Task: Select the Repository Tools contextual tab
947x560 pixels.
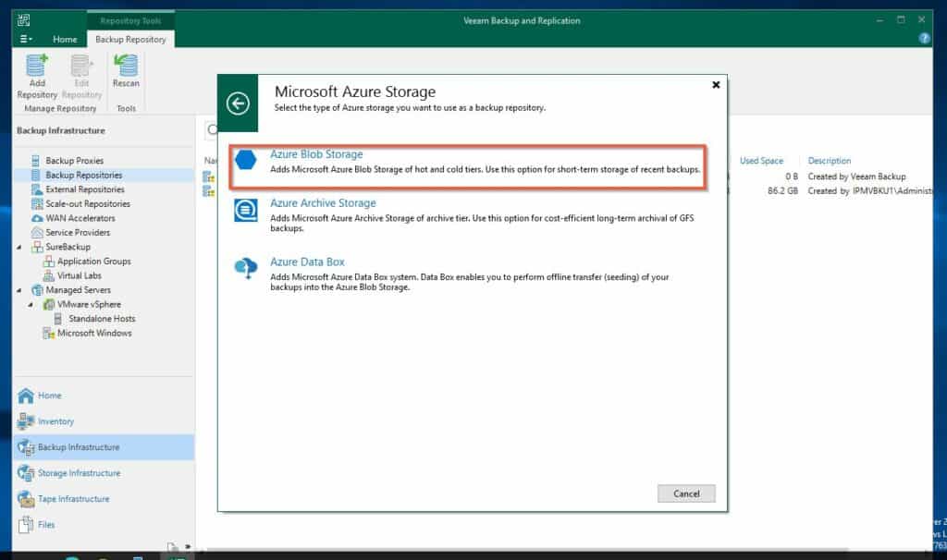Action: [130, 20]
